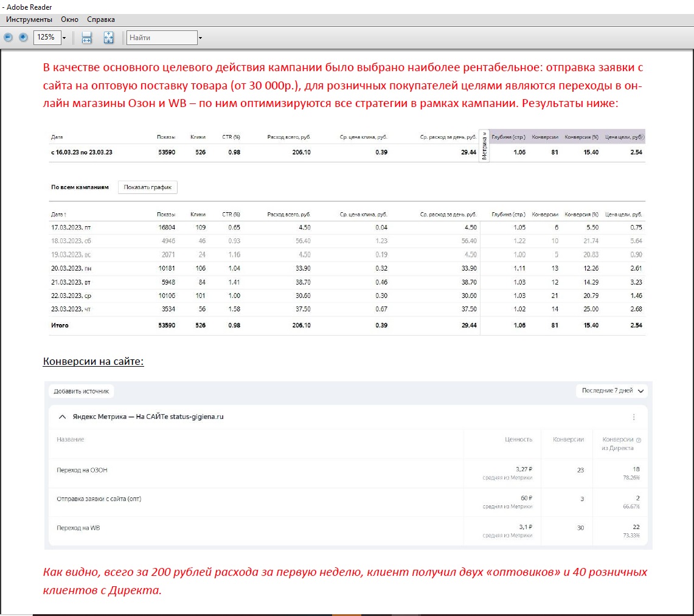Click Отправка заявки с сайта (опт) row
694x616 pixels.
pyautogui.click(x=347, y=502)
